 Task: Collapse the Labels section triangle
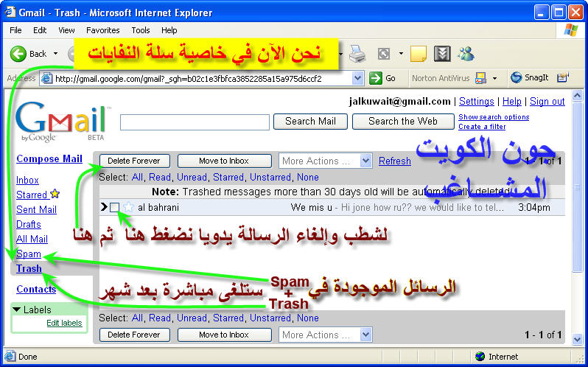16,310
